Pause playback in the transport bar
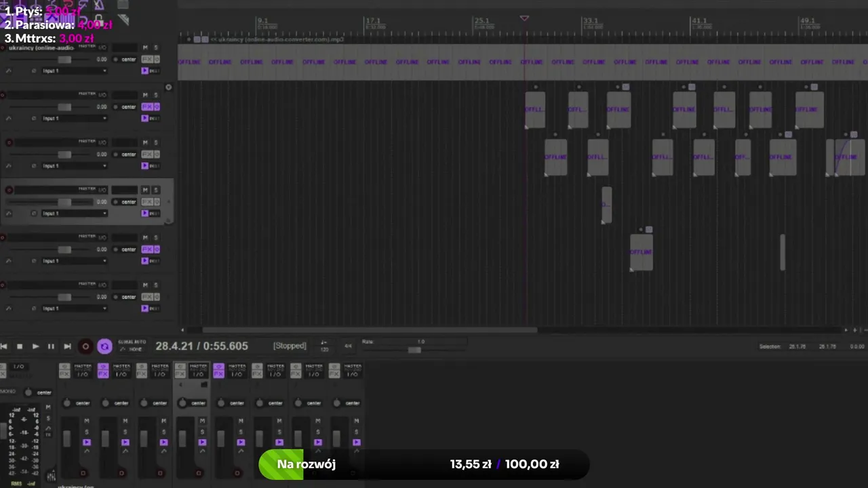 click(51, 346)
